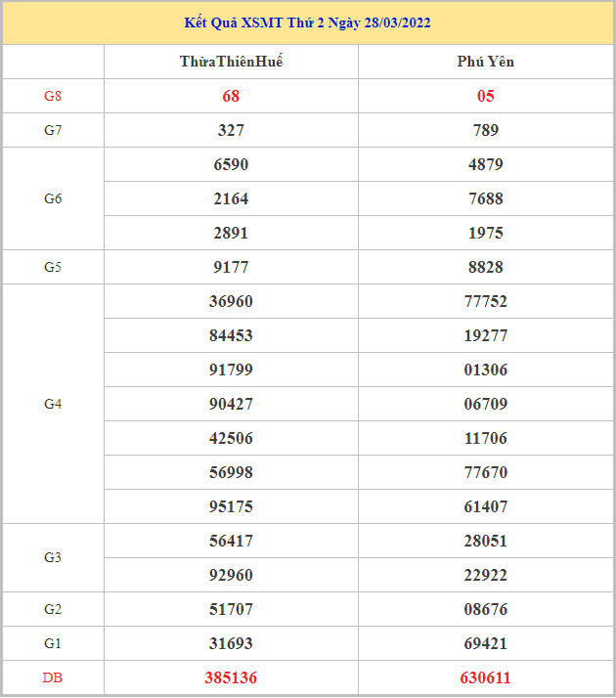616x698 pixels.
Task: Select the G7 value 327
Action: tap(231, 130)
